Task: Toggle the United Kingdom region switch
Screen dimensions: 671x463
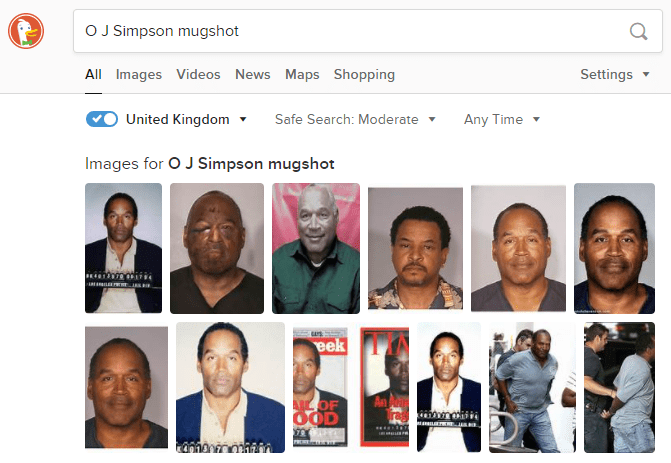Action: click(x=102, y=119)
